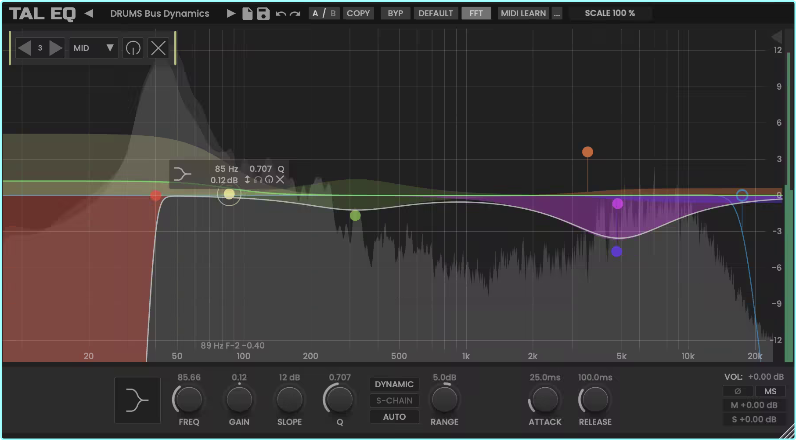Screen dimensions: 796x440
Task: Open the filter type selector box at bottom
Action: [138, 400]
